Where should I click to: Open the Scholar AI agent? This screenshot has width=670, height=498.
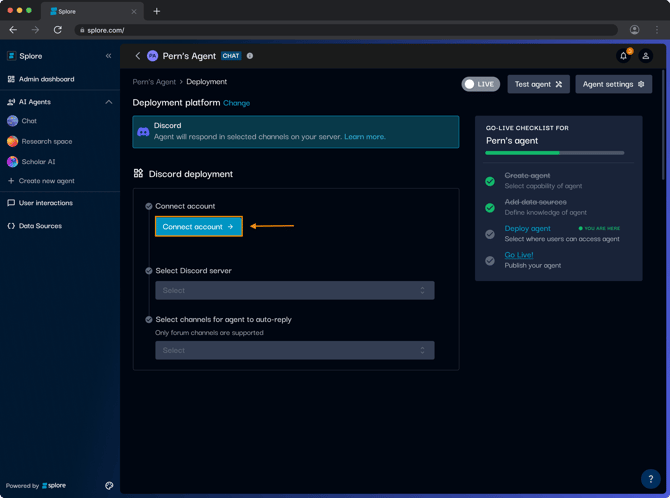pos(31,162)
